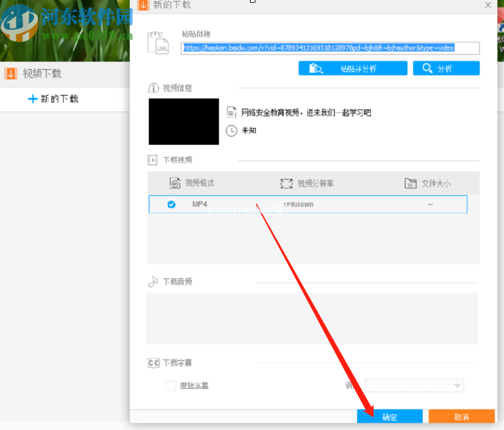The height and width of the screenshot is (430, 504).
Task: Click the orange download icon in the dialog title
Action: [142, 5]
